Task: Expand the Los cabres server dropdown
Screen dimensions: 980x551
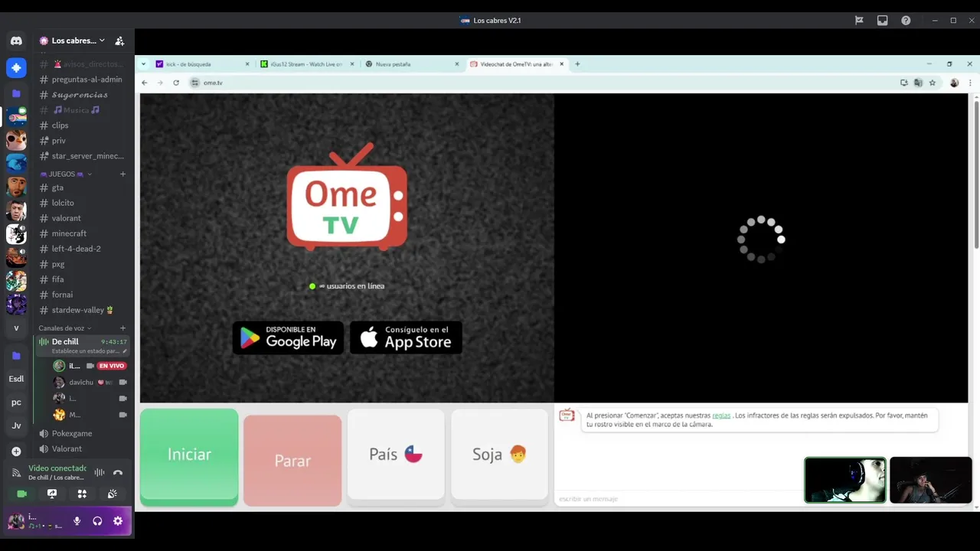Action: [x=102, y=41]
